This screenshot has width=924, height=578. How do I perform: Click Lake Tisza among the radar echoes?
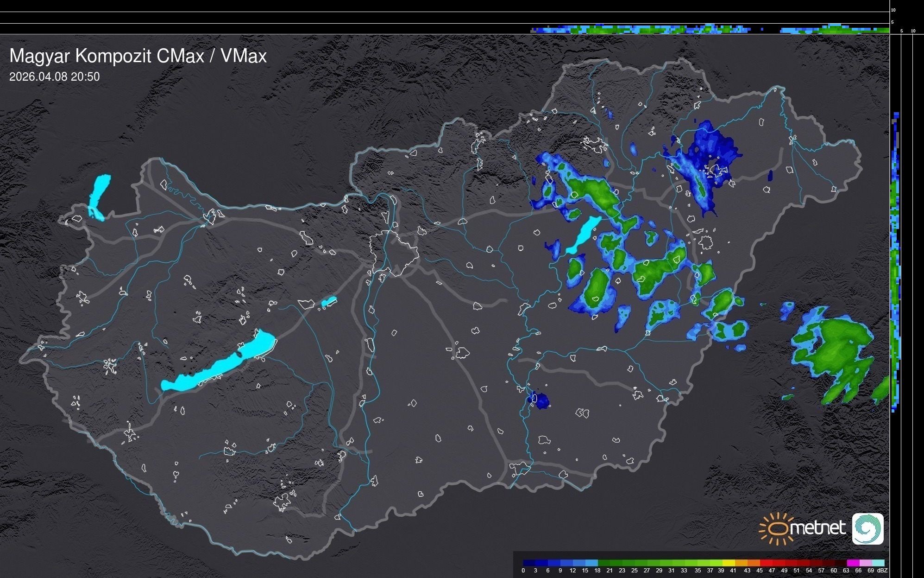coord(585,235)
